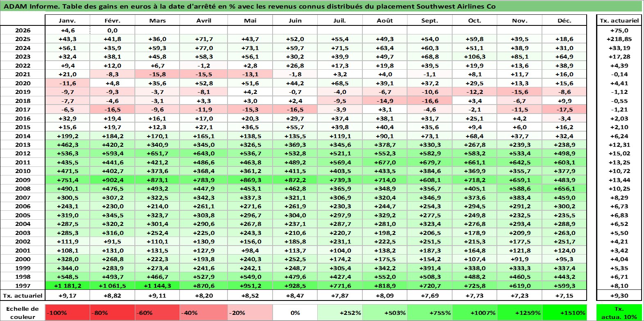
Task: Select the 2025 actuarial rate +218,85
Action: point(619,39)
